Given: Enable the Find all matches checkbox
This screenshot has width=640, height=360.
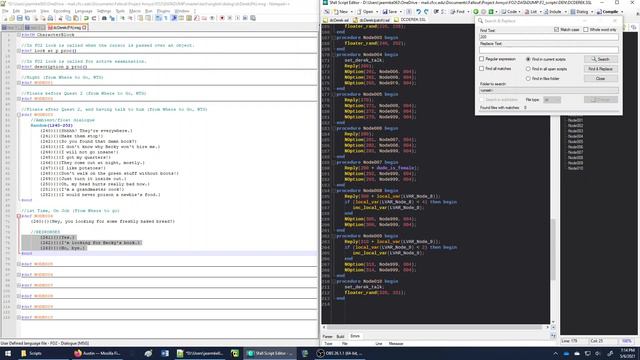Looking at the screenshot, I should (x=482, y=69).
